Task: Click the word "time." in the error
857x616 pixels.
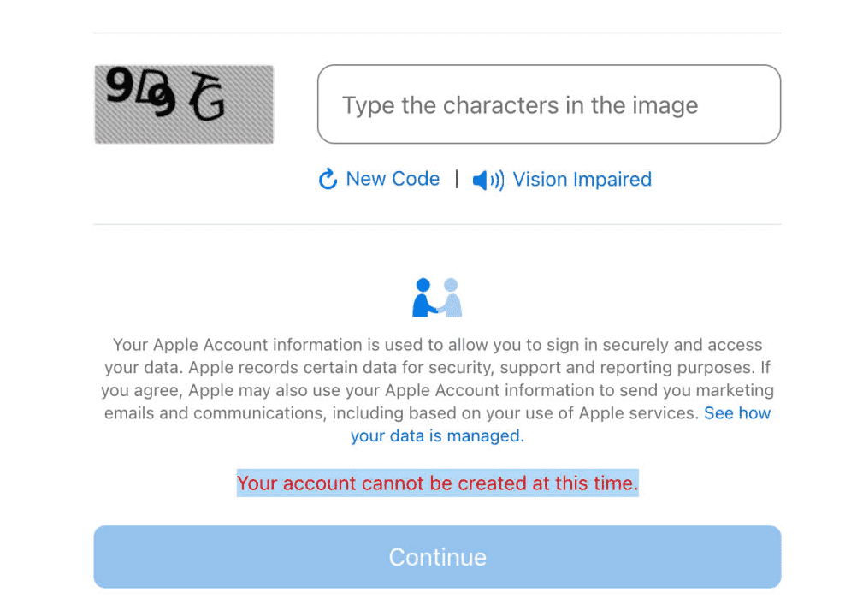Action: (616, 483)
